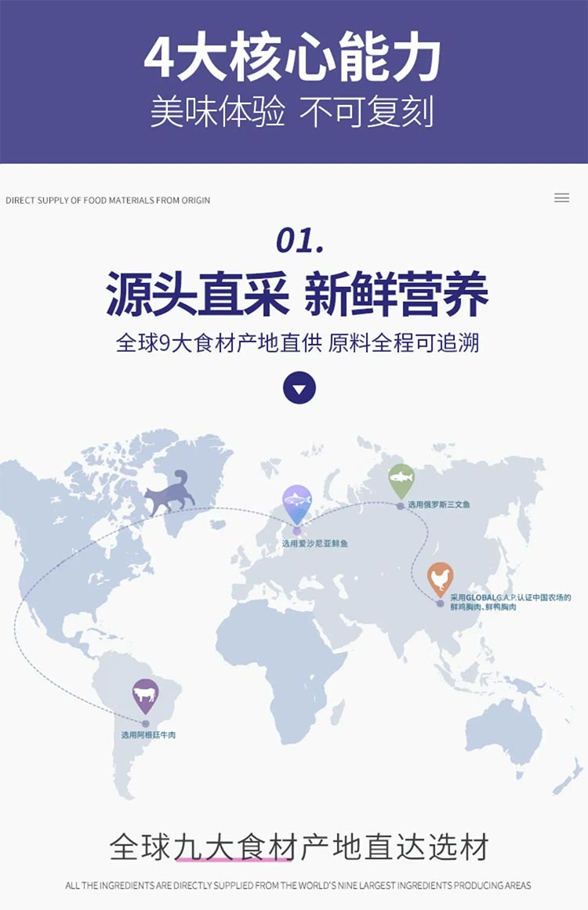Click the round down-arrow button
Screen dimensions: 588x910
coord(299,388)
